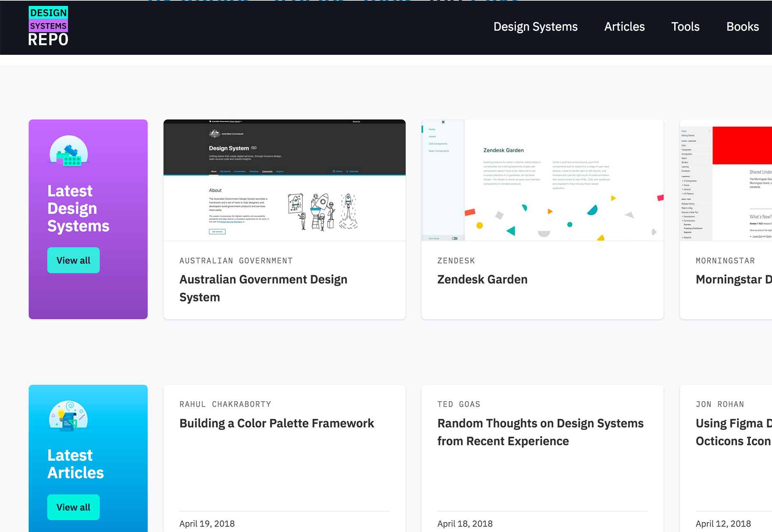Screen dimensions: 772x532
Task: Open the Zendesk Garden preview thumbnail
Action: pyautogui.click(x=542, y=180)
